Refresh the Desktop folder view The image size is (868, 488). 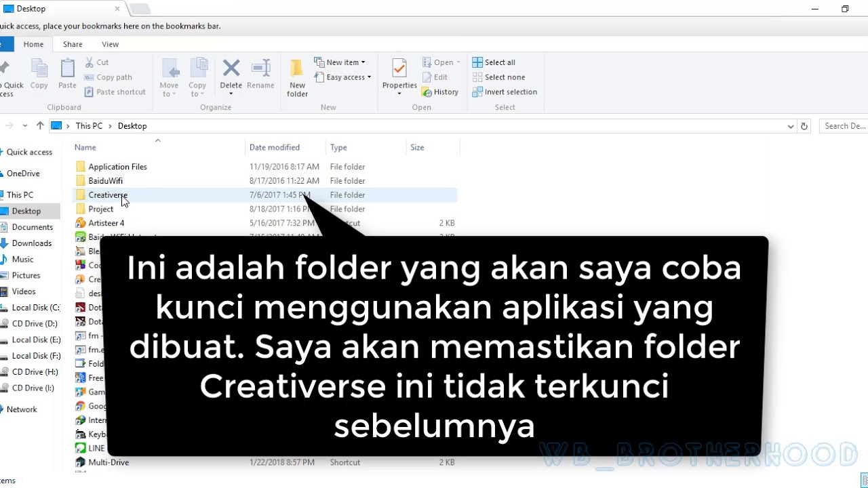point(804,126)
